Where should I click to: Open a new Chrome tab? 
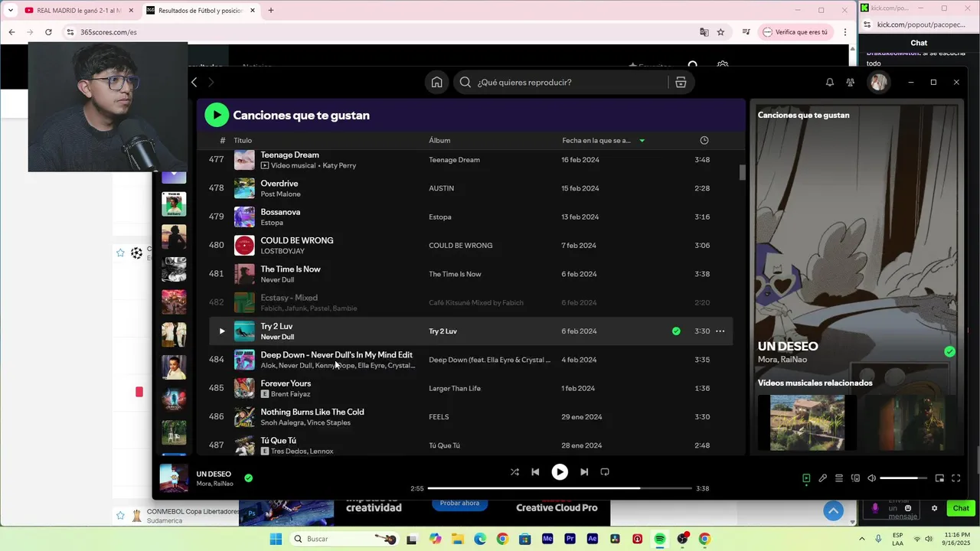point(270,11)
